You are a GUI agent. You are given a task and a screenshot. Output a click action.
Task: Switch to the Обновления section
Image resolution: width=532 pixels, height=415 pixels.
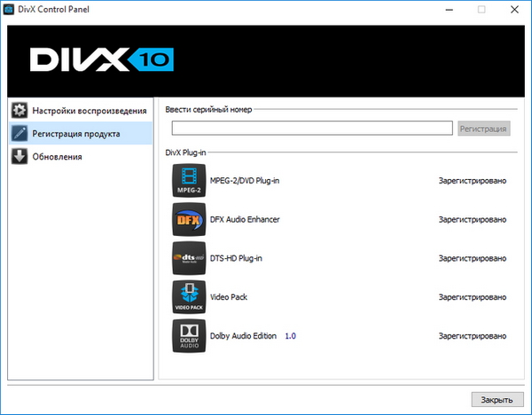click(x=58, y=157)
